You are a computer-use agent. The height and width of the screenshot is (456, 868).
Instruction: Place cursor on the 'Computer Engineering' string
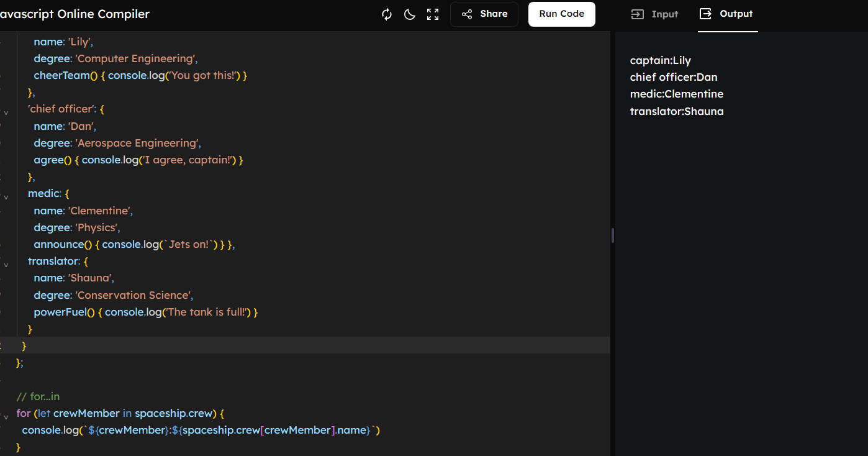135,59
